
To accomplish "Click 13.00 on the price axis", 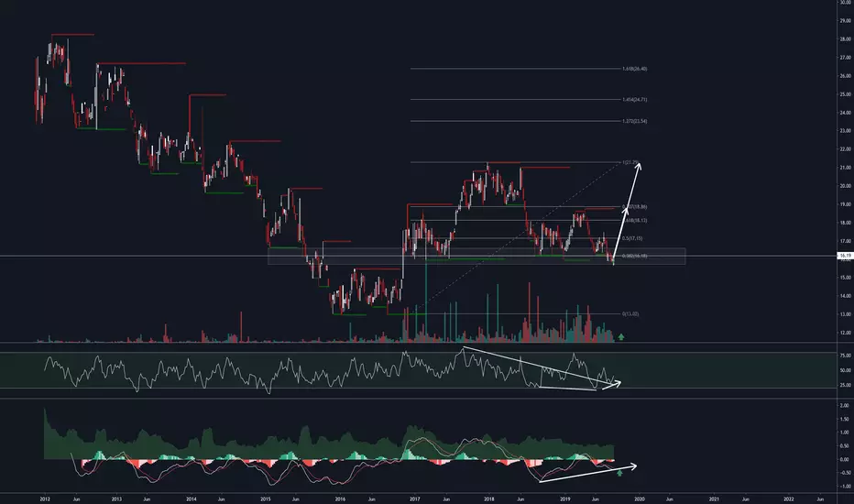I will [845, 315].
